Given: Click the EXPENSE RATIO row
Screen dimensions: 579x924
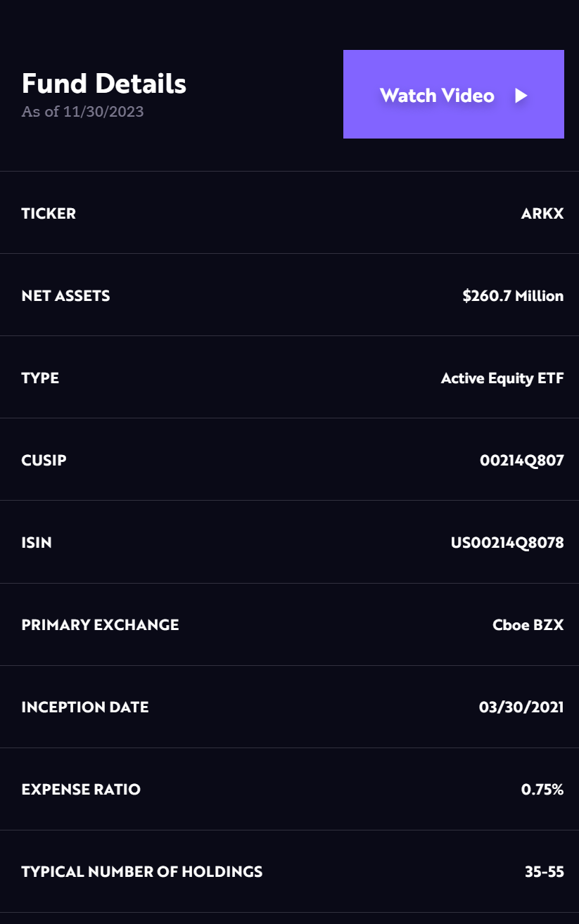Looking at the screenshot, I should [289, 789].
